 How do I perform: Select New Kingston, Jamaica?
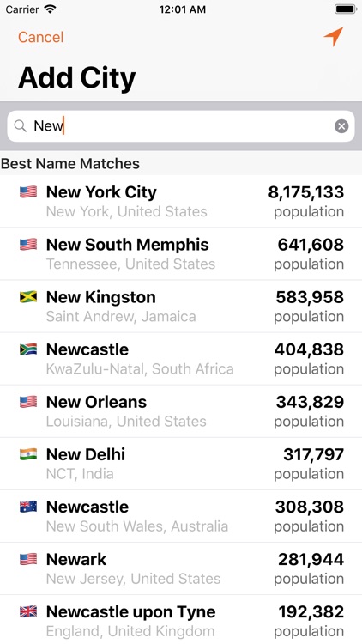pos(181,307)
